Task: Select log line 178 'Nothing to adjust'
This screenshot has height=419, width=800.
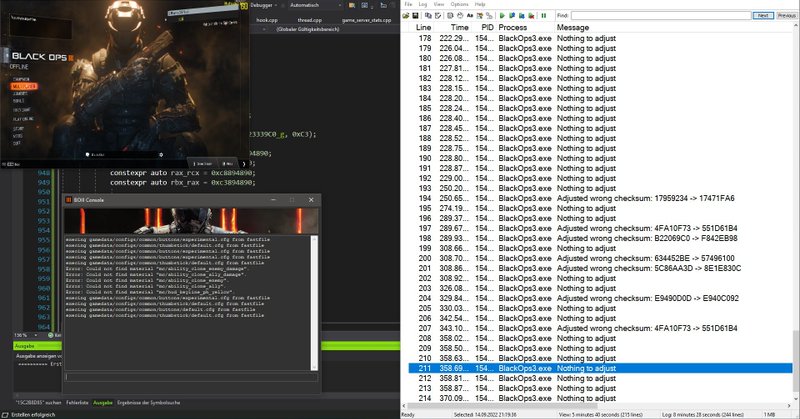Action: point(601,38)
